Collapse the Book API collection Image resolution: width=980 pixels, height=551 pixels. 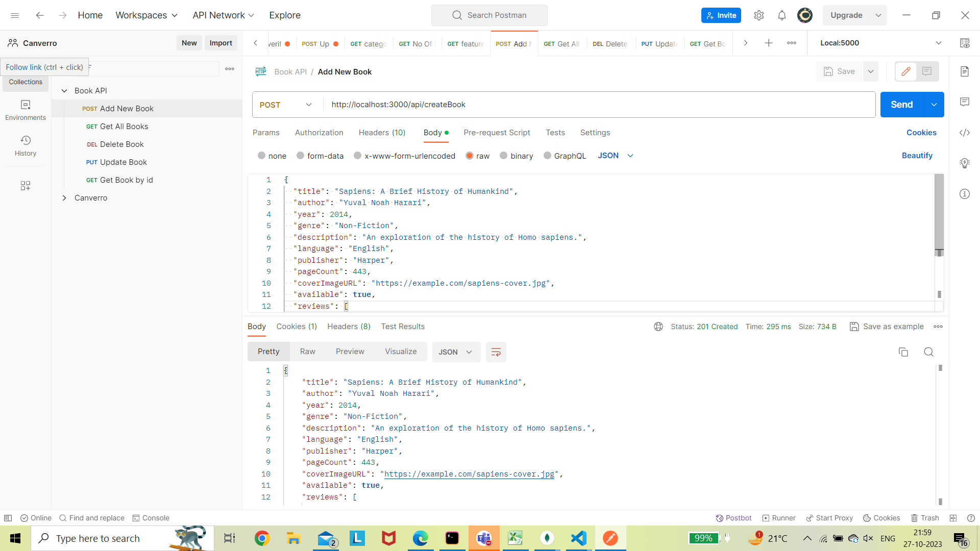pyautogui.click(x=64, y=90)
